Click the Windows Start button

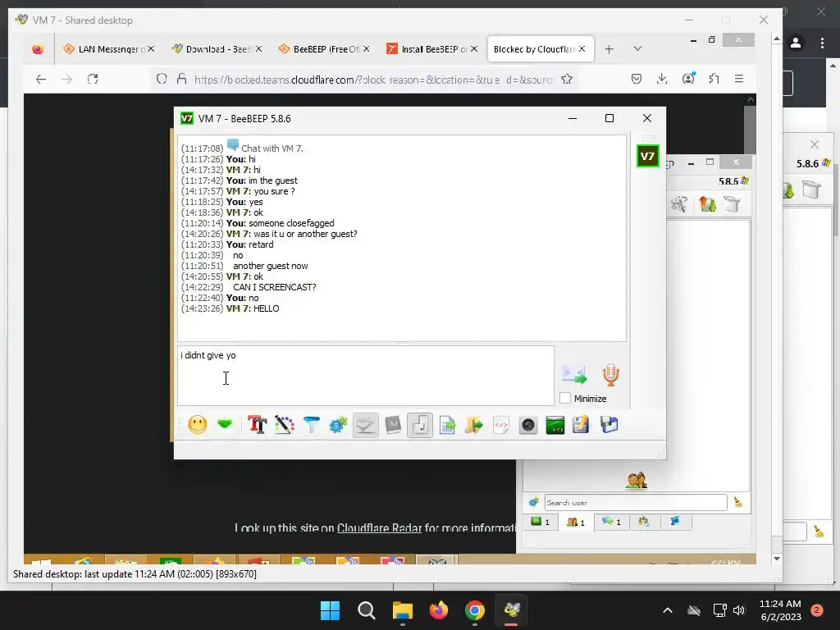click(330, 610)
